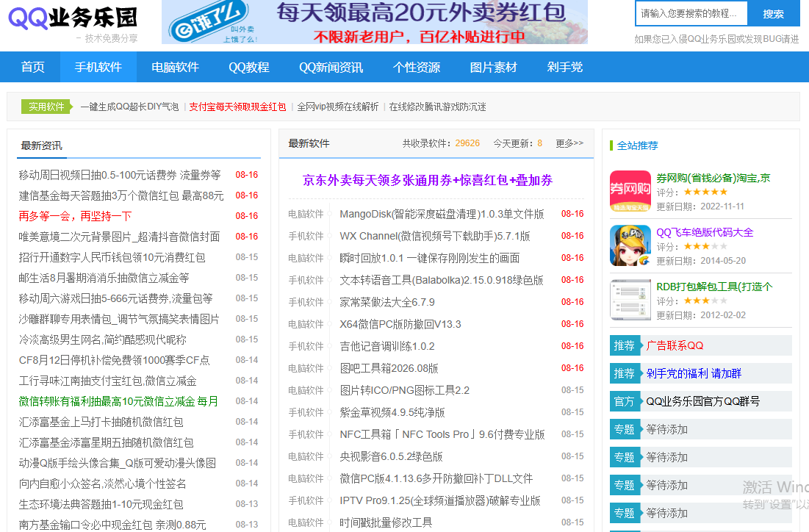Screen dimensions: 809x532
Task: Open 一键生成QQ超长DIY气泡 link
Action: (x=129, y=107)
